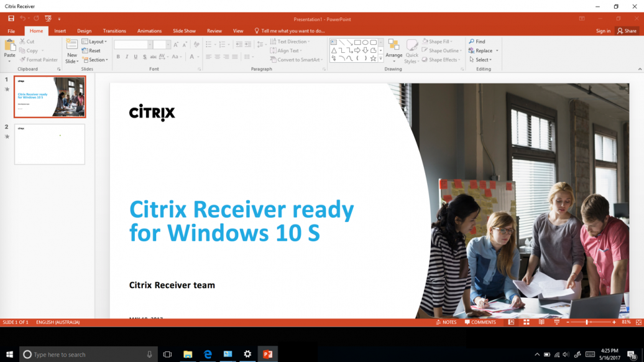
Task: Open the Section dropdown menu
Action: tap(96, 60)
